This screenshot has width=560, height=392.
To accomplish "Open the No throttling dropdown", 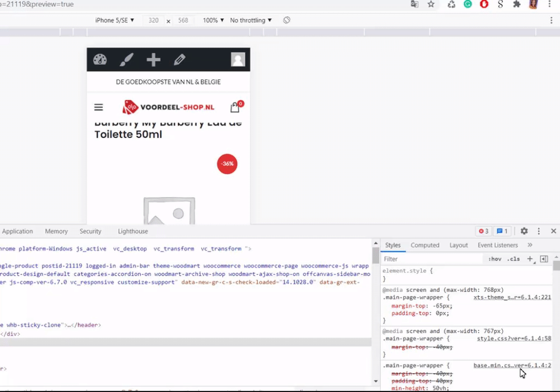I will point(251,20).
